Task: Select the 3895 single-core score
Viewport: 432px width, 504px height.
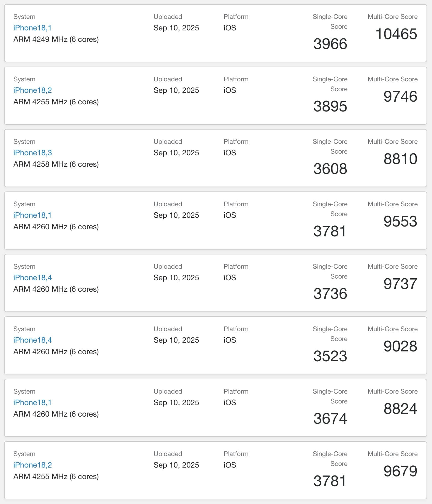Action: coord(330,106)
